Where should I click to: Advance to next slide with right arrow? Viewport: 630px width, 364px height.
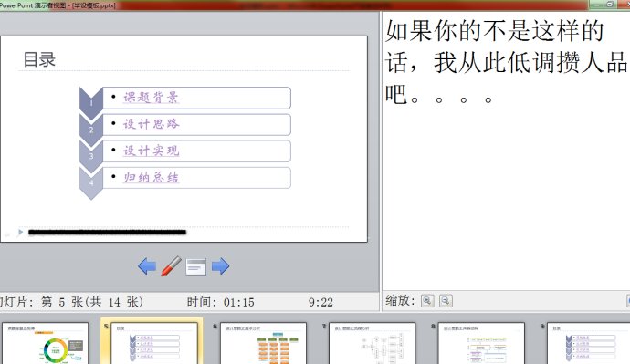[x=220, y=266]
